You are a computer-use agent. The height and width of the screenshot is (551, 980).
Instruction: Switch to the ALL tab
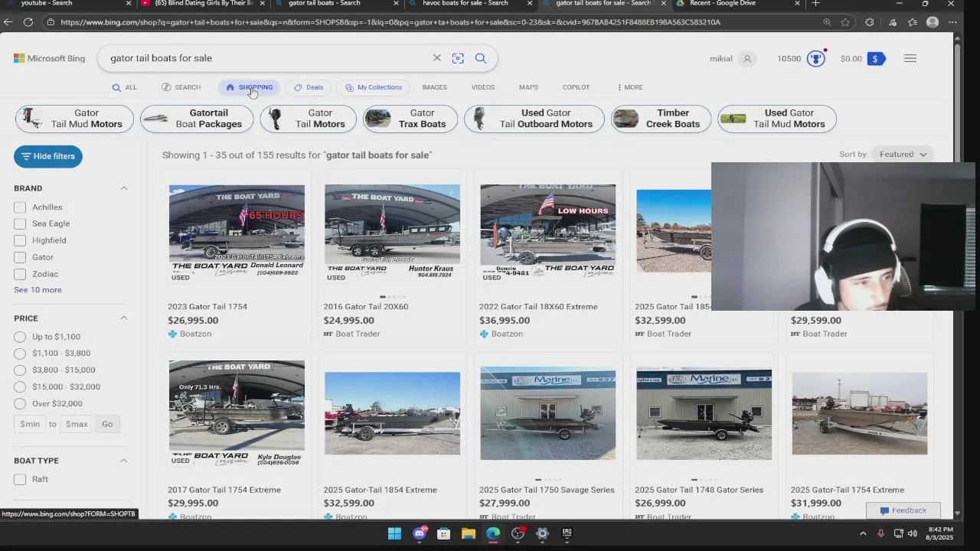point(124,87)
